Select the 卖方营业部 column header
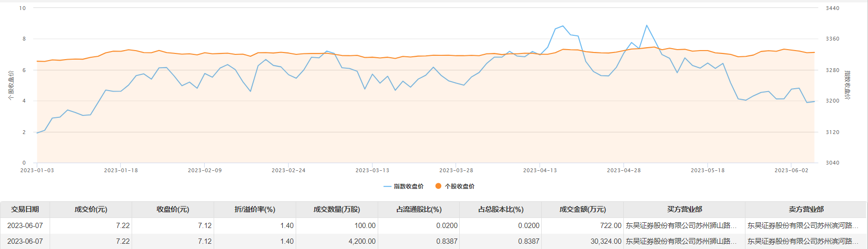Viewport: 868px width, 249px height. coord(806,209)
